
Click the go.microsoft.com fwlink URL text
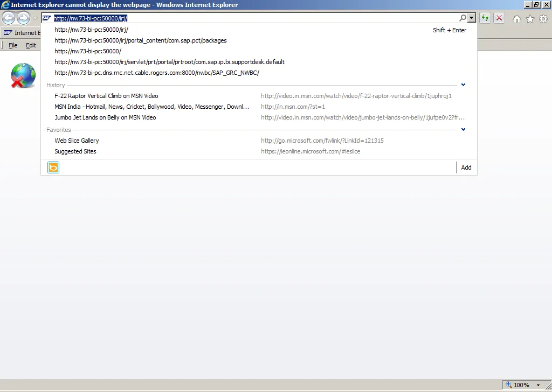(x=322, y=141)
